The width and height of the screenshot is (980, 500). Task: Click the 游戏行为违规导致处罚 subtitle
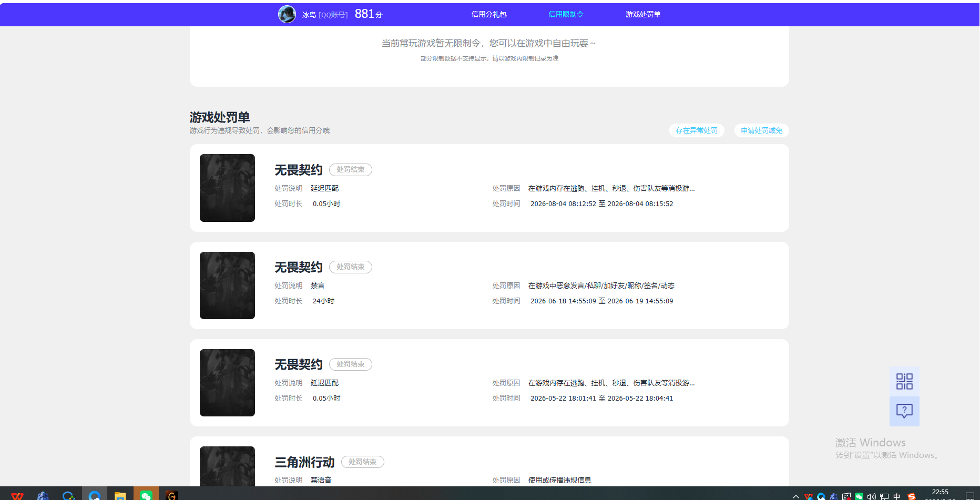(260, 130)
